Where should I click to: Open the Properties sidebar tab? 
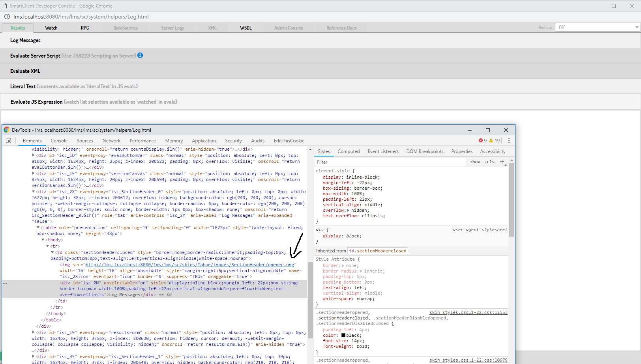pos(462,151)
